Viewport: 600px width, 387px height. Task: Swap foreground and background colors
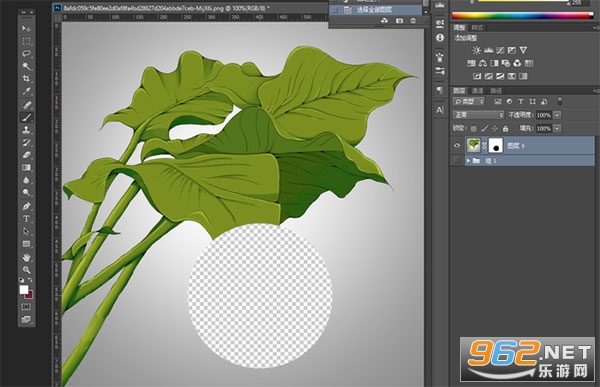(30, 280)
